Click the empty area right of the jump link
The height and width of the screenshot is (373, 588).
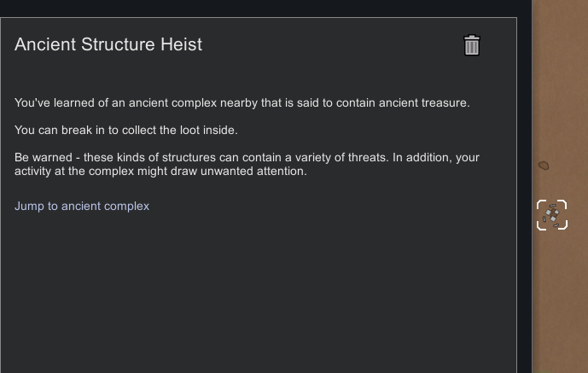[x=324, y=206]
